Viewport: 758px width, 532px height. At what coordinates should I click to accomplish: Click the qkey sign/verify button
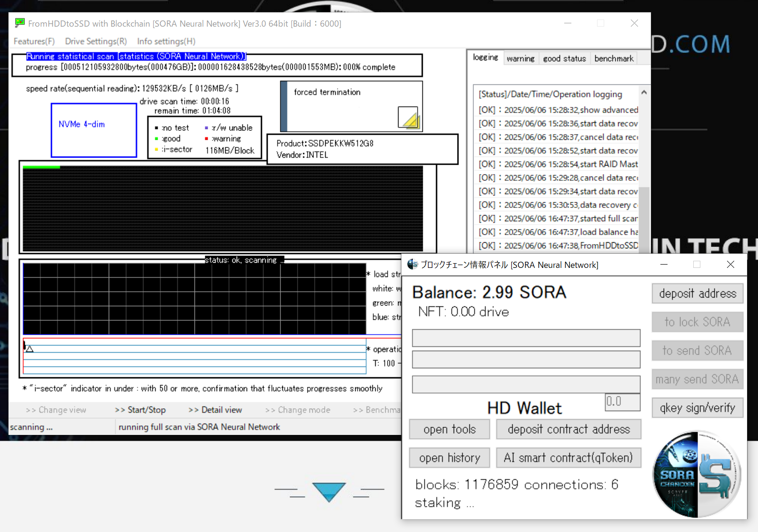click(698, 408)
